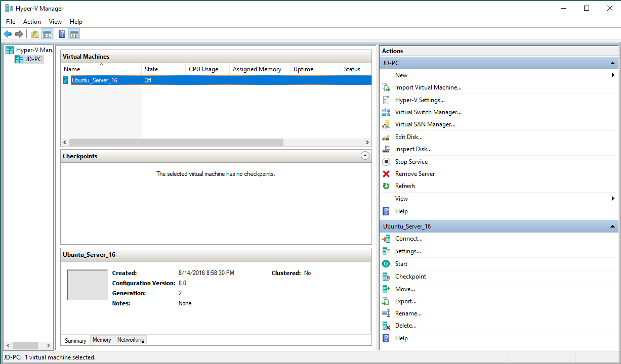
Task: Sort by the State column header
Action: [163, 69]
